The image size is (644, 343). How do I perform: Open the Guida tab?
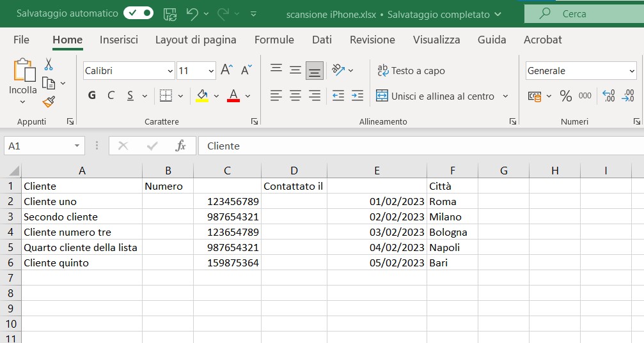(x=492, y=40)
